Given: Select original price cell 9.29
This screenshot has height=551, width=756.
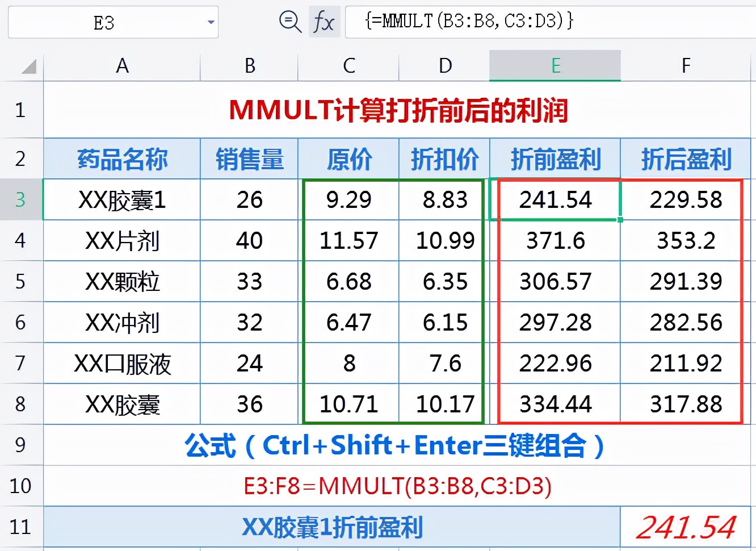Looking at the screenshot, I should [348, 199].
